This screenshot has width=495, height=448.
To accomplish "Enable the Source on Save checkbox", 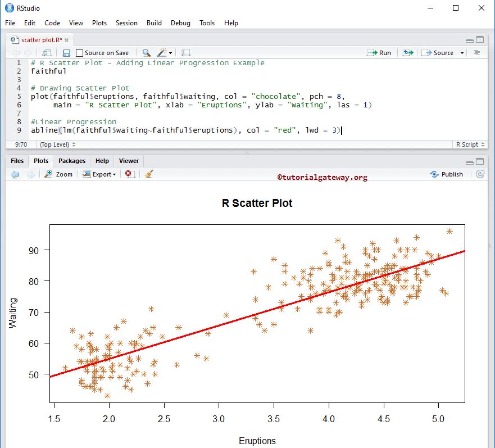I will (79, 52).
